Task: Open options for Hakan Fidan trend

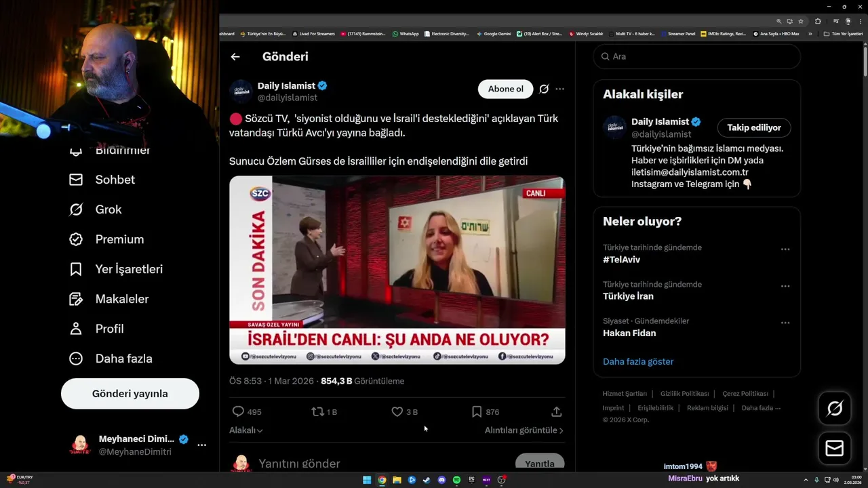Action: click(x=785, y=323)
